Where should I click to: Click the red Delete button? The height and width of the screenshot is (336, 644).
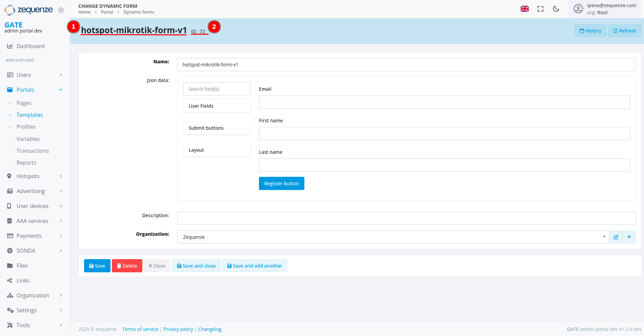coord(127,266)
